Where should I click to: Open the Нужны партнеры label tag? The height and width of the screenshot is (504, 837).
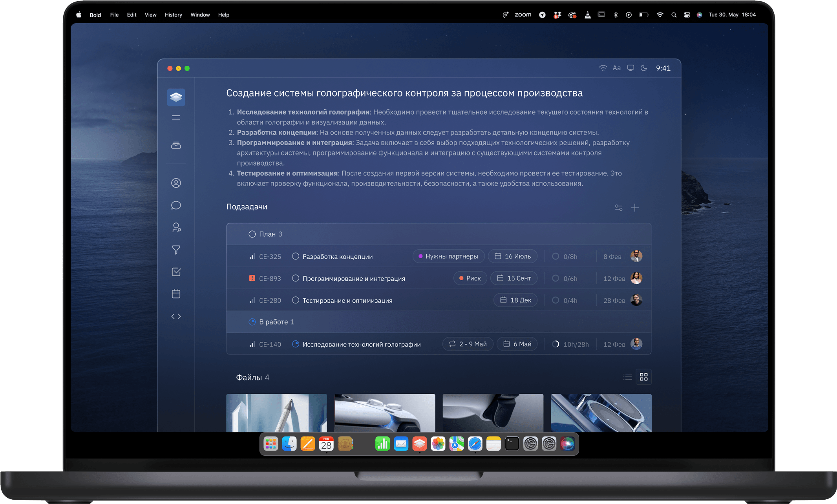448,256
